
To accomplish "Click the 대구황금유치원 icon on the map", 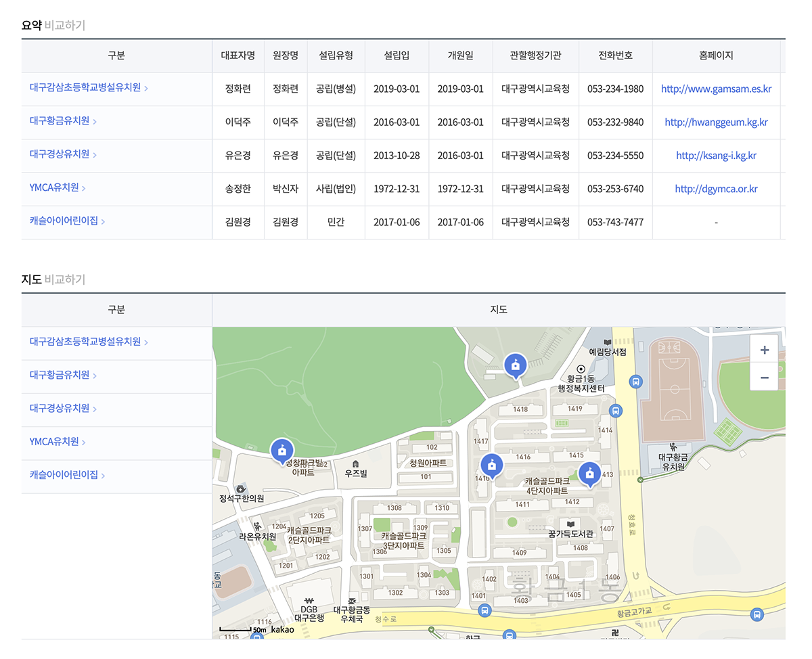I will click(x=673, y=447).
